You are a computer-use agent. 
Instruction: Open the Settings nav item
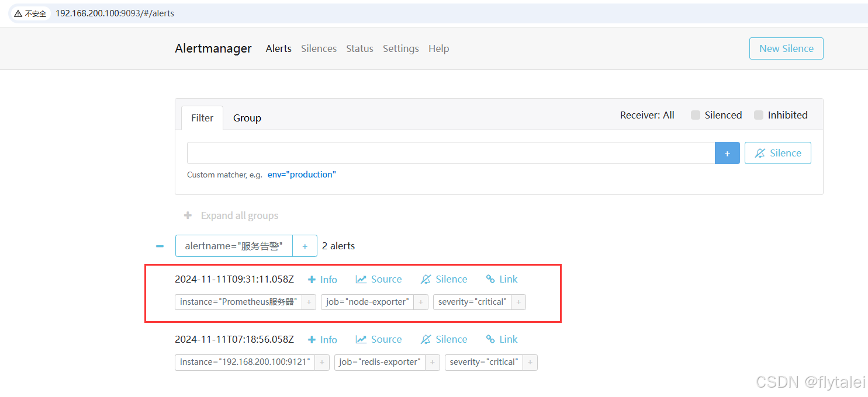400,48
